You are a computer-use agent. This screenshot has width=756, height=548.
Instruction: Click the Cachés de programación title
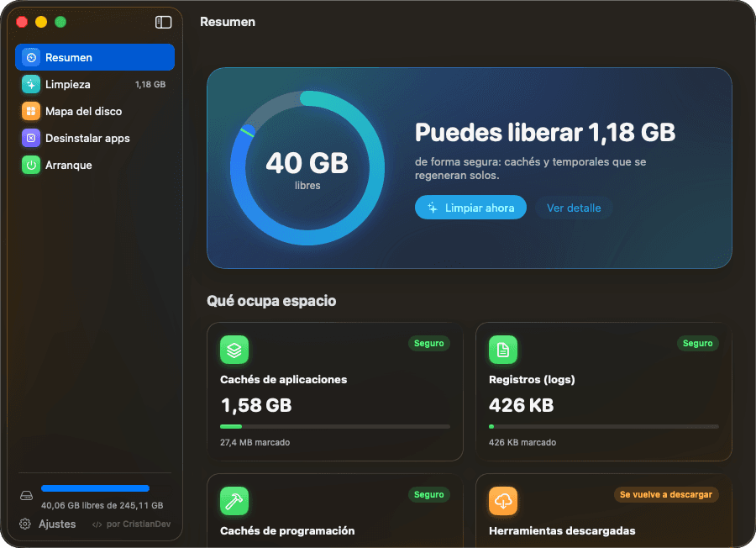pos(287,531)
